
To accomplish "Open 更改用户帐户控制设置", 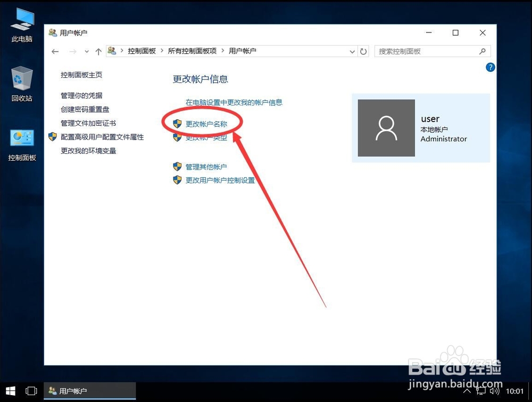I will 220,180.
